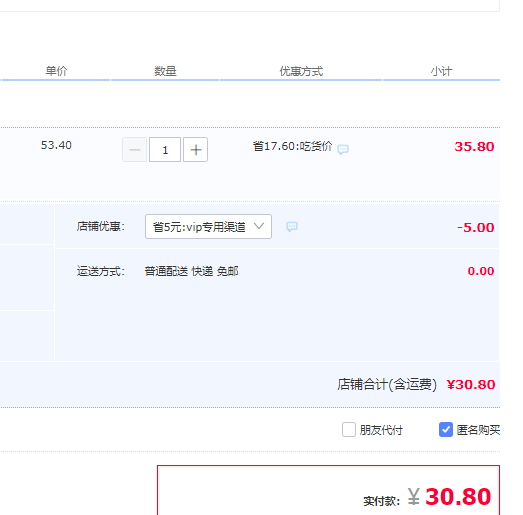523x515 pixels.
Task: Select the 优惠方式 column header
Action: pyautogui.click(x=301, y=71)
